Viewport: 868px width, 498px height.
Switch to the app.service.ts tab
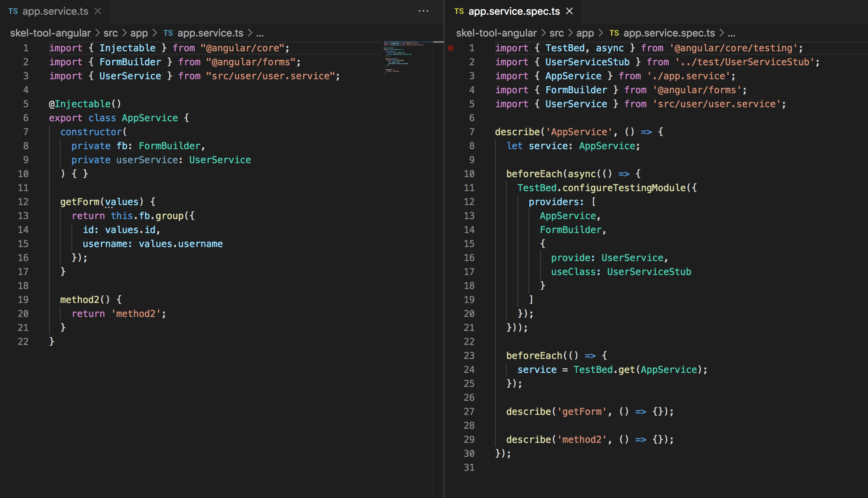tap(55, 11)
